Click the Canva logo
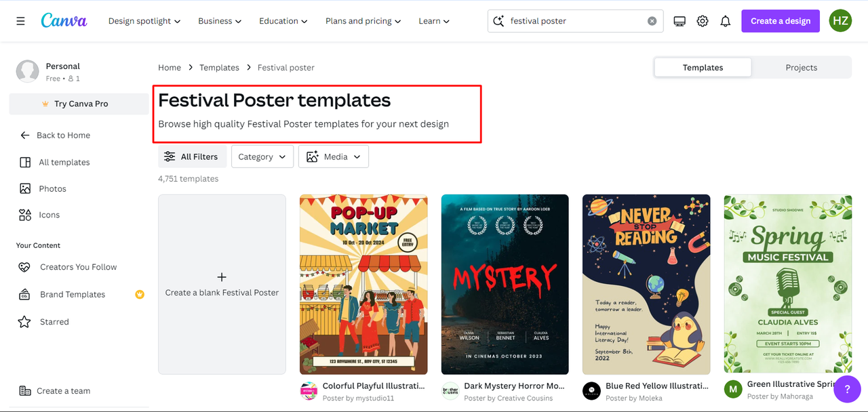Viewport: 868px width, 412px height. (x=64, y=20)
